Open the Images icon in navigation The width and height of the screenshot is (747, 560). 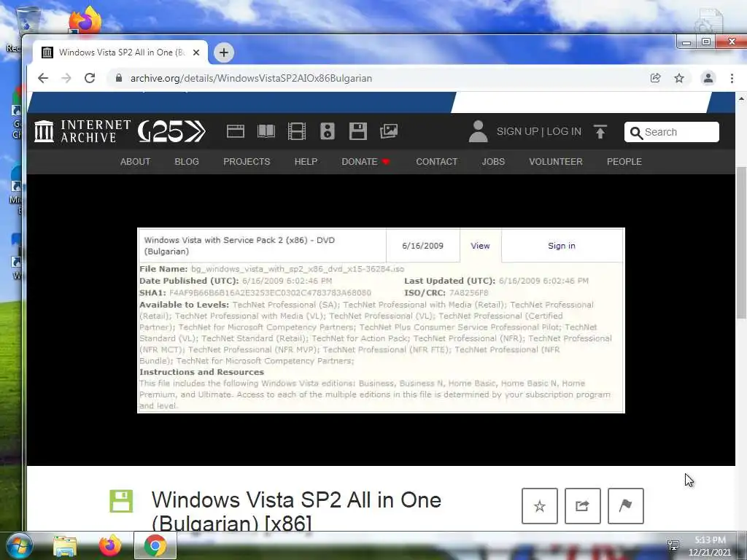pos(389,131)
